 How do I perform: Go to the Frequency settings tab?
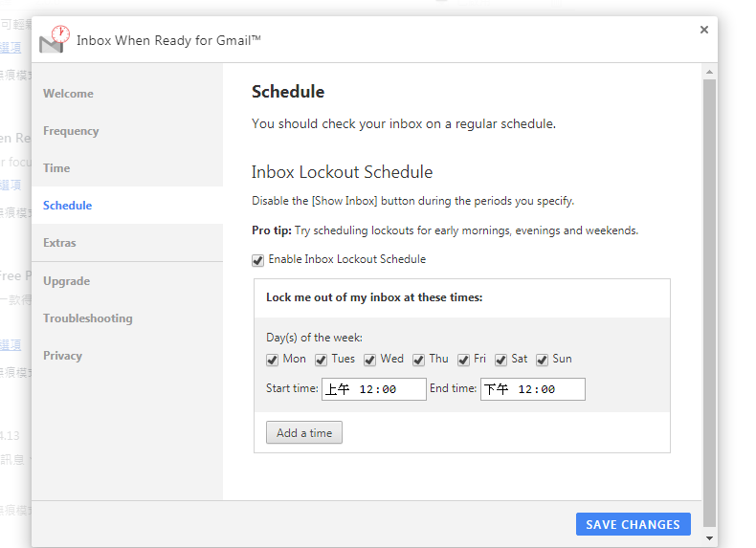coord(71,131)
